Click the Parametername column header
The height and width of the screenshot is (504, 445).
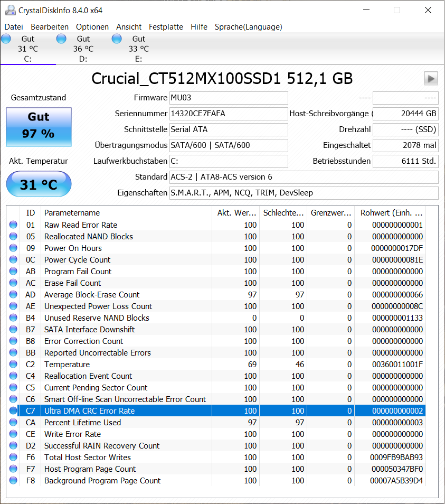pos(126,213)
